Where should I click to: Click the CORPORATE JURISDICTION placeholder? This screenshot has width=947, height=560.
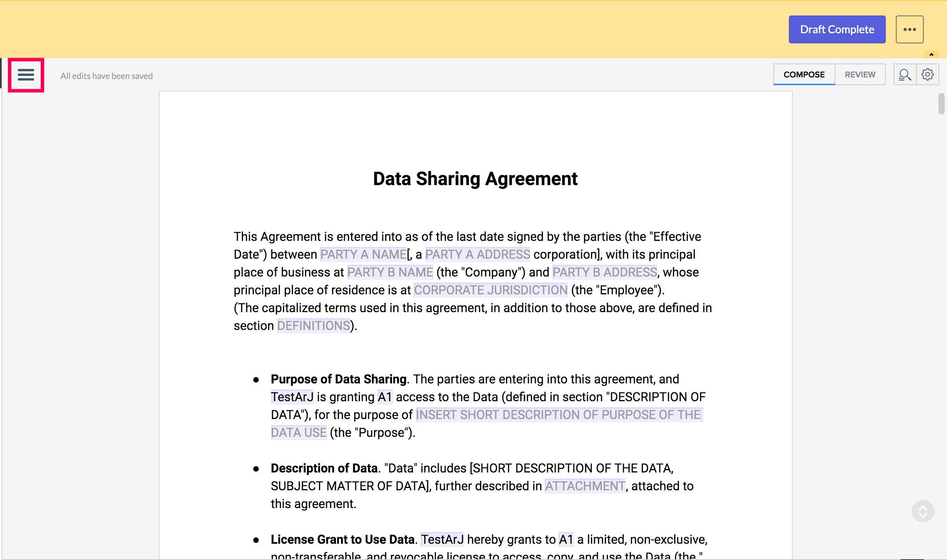pyautogui.click(x=490, y=290)
